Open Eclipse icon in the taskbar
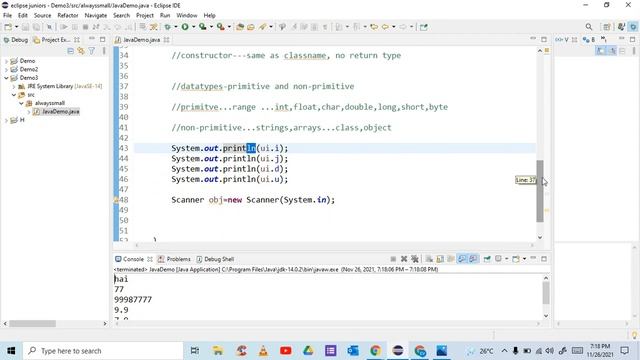The width and height of the screenshot is (640, 360). [x=398, y=351]
